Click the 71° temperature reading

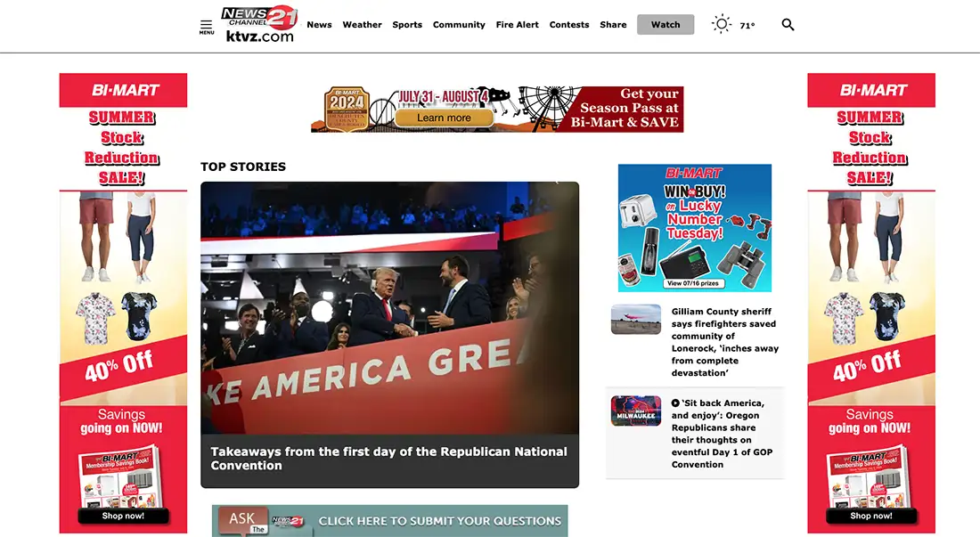[747, 26]
